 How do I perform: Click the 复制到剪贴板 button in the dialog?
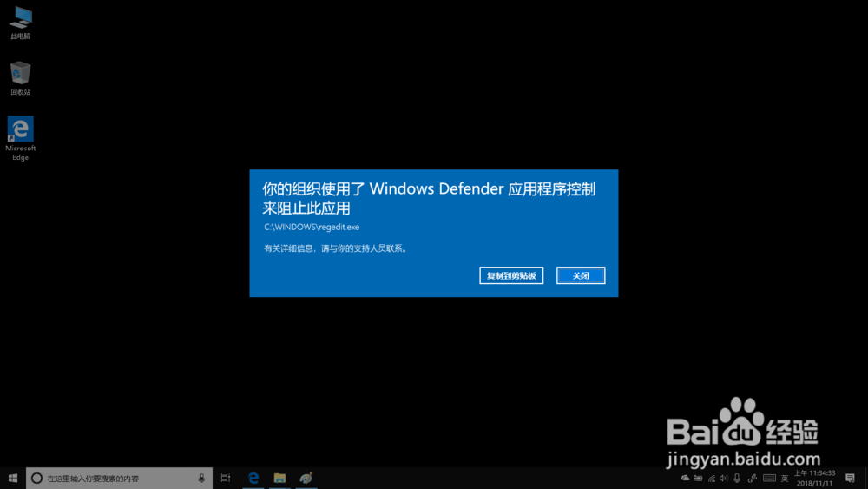511,275
